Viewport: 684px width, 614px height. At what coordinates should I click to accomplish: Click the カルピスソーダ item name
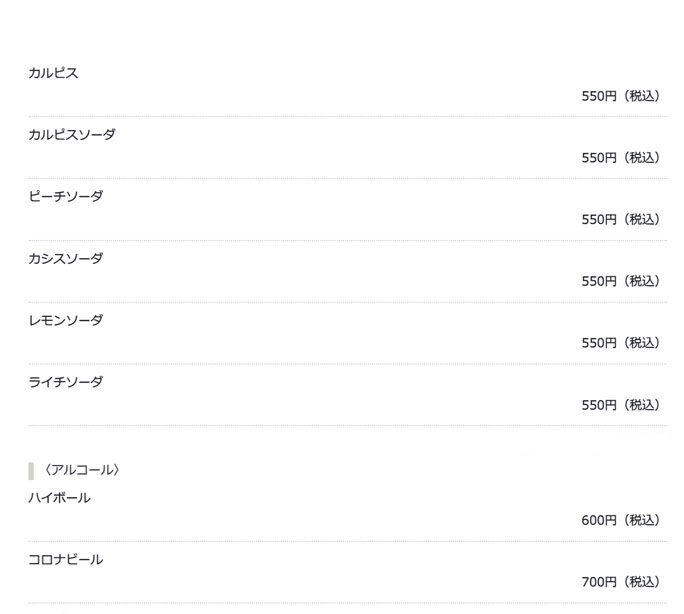(72, 134)
